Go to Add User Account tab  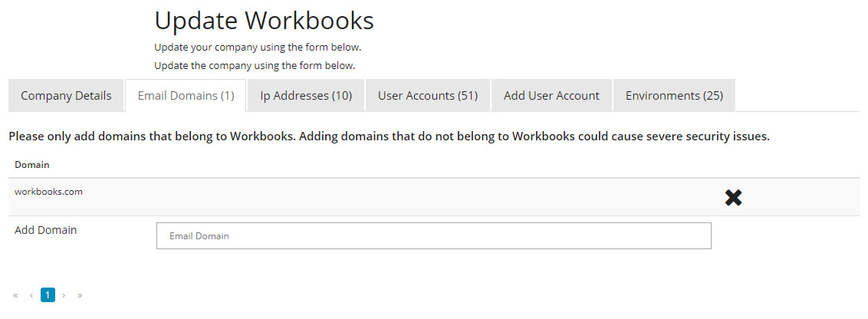point(551,95)
